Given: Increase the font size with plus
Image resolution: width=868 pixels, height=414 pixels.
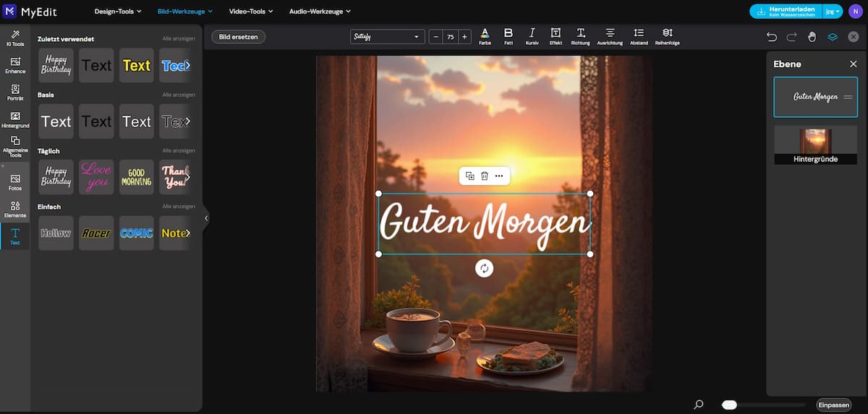Looking at the screenshot, I should point(464,36).
